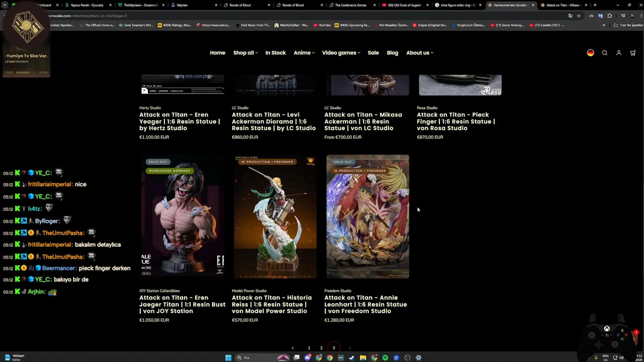Expand the Video games dropdown menu

341,53
